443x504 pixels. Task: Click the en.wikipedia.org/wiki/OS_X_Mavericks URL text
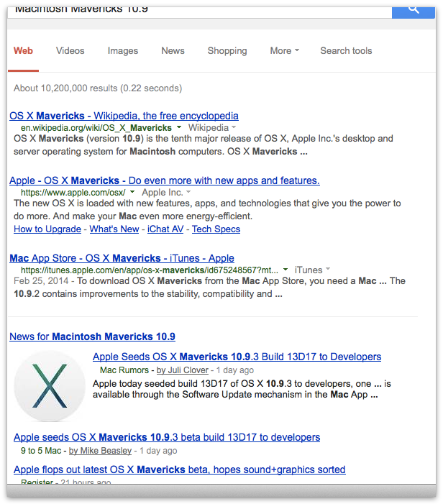[x=96, y=128]
